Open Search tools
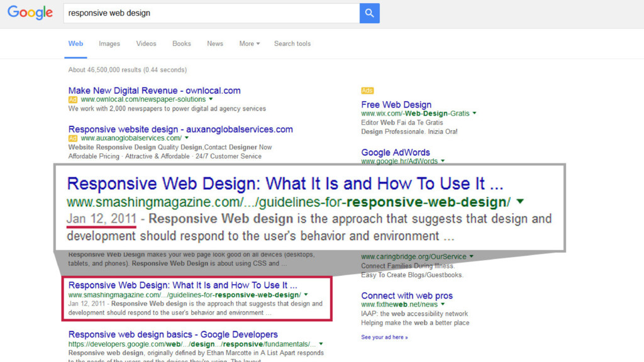644x362 pixels. point(292,43)
